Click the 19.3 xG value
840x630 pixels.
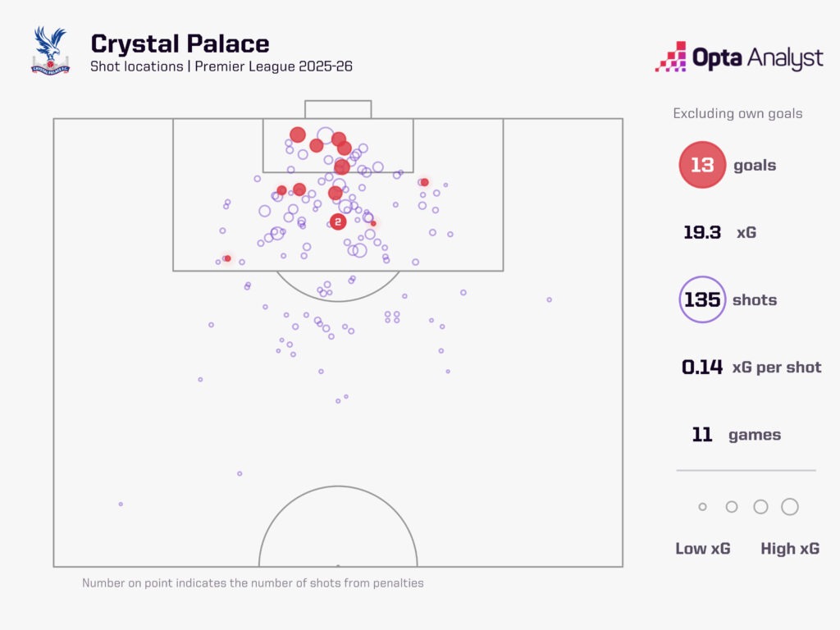(702, 232)
